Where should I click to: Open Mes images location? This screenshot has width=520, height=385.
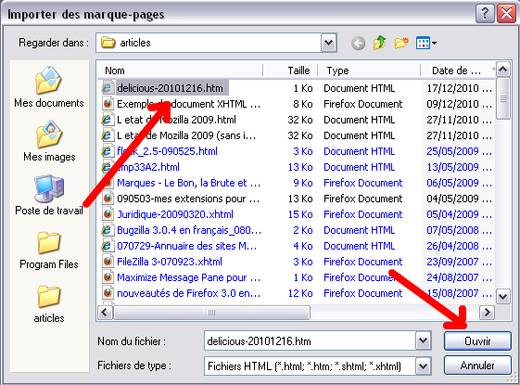[49, 141]
